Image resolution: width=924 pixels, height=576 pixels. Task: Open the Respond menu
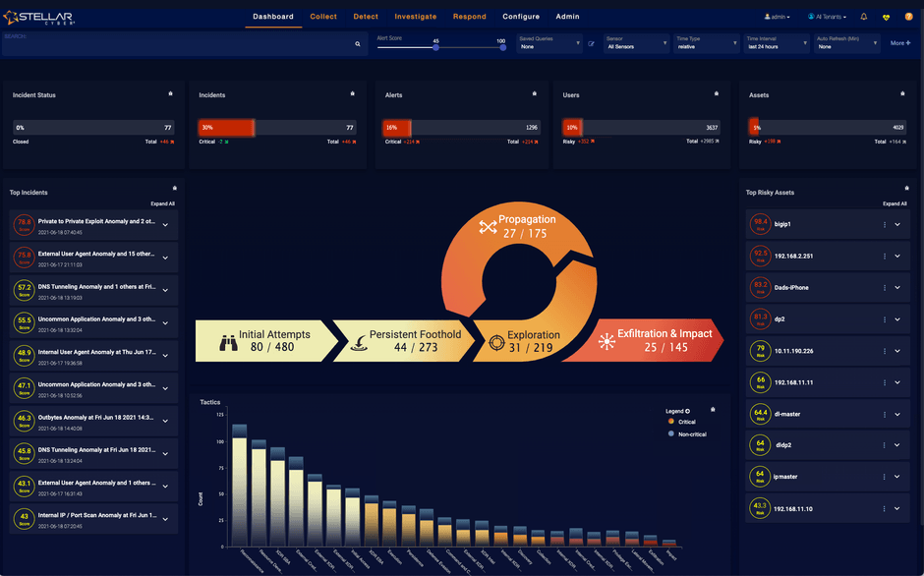(x=469, y=17)
